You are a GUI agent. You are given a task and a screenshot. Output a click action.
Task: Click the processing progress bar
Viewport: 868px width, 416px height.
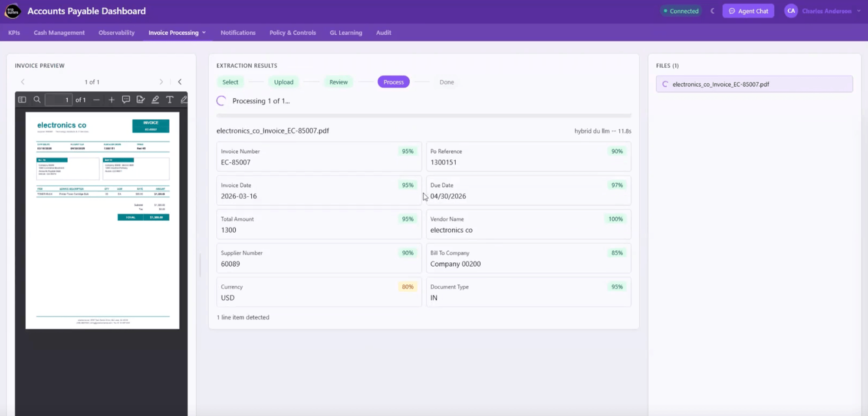424,116
